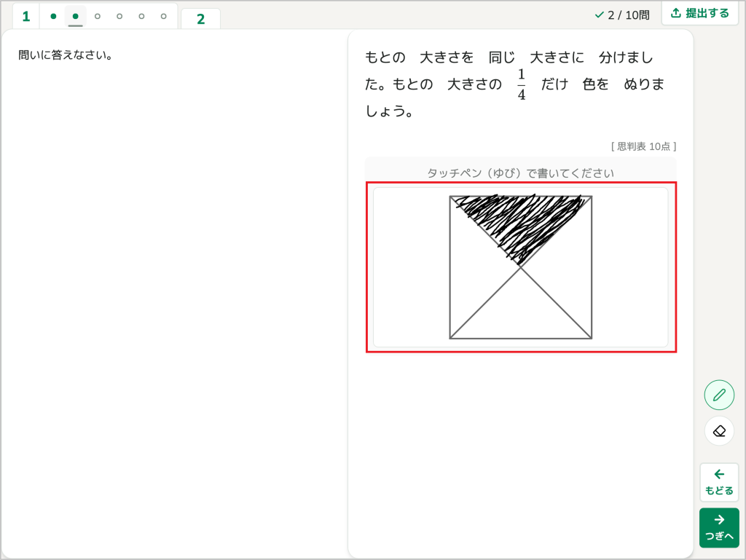This screenshot has height=560, width=746.
Task: Jump to fifth question dot
Action: (x=141, y=16)
